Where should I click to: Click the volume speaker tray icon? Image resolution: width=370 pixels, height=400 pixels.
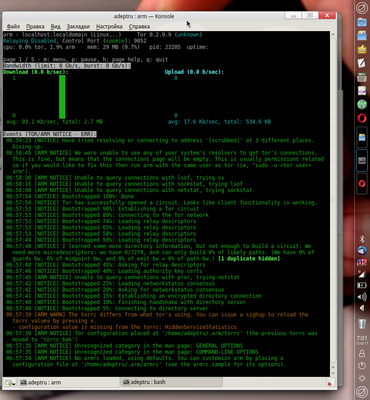click(x=362, y=297)
